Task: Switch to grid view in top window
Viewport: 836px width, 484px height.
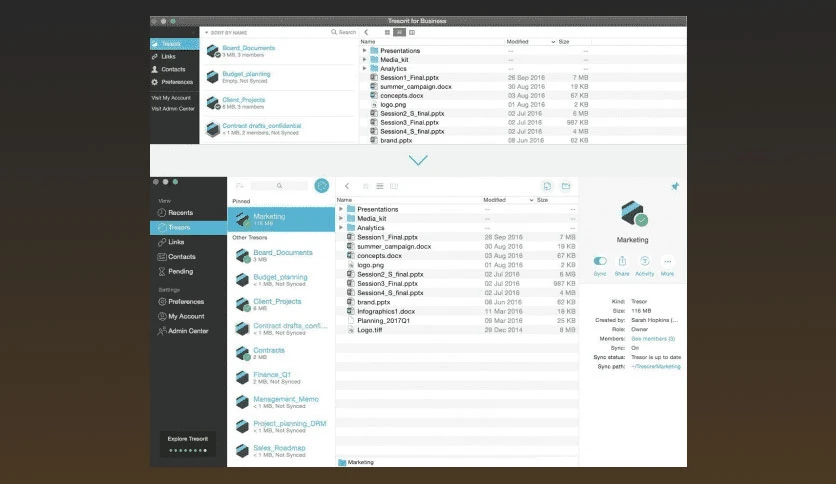Action: pos(388,32)
